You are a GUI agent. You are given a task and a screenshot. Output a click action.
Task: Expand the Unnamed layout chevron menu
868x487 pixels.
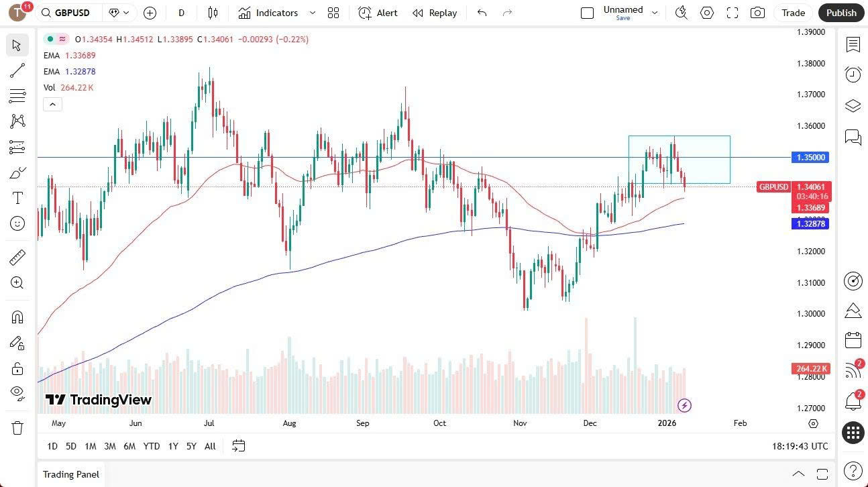tap(655, 13)
